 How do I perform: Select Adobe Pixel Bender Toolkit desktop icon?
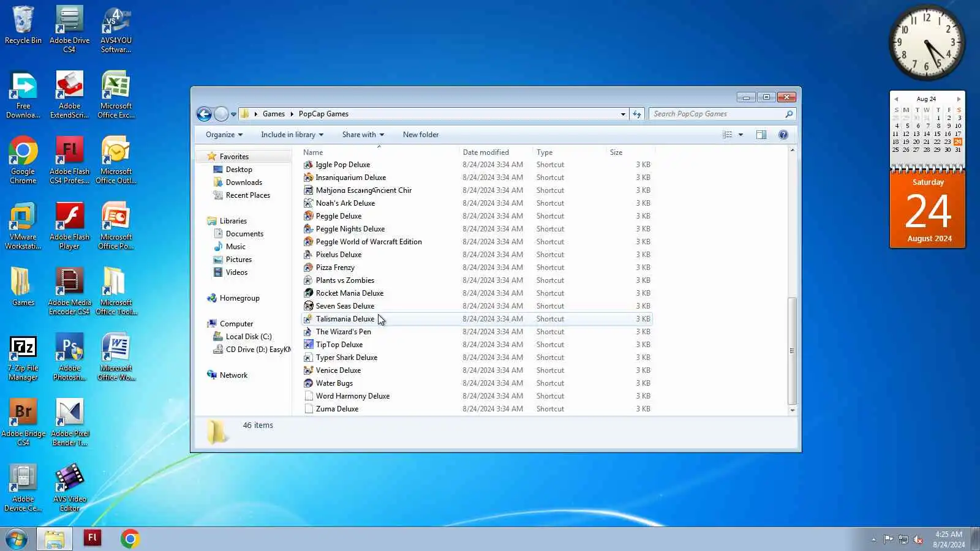click(x=69, y=422)
